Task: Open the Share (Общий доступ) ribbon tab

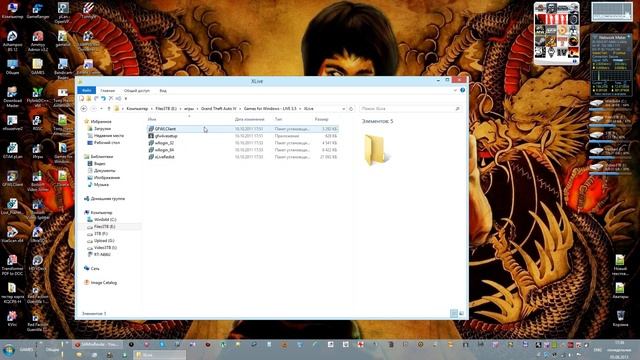Action: point(137,90)
